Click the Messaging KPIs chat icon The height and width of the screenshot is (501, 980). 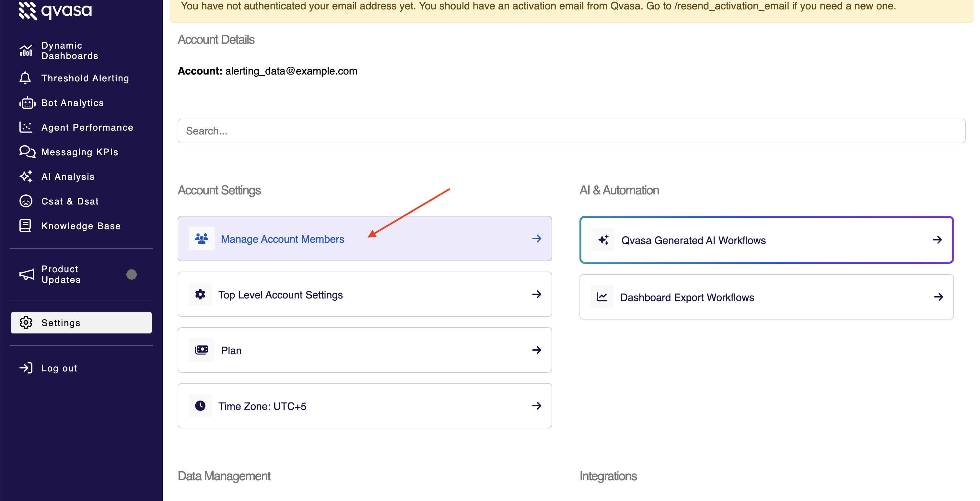pyautogui.click(x=27, y=152)
